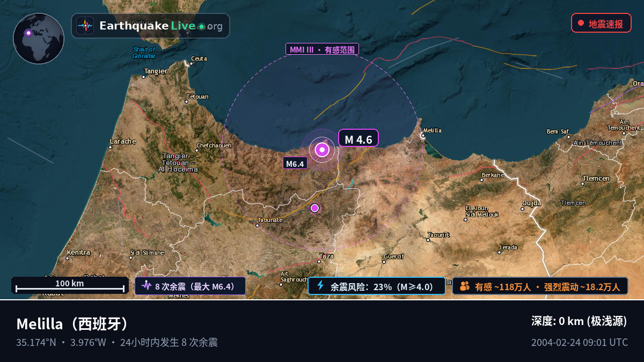This screenshot has height=362, width=644.
Task: Click the Earthquake Live.org title link
Action: pyautogui.click(x=160, y=26)
